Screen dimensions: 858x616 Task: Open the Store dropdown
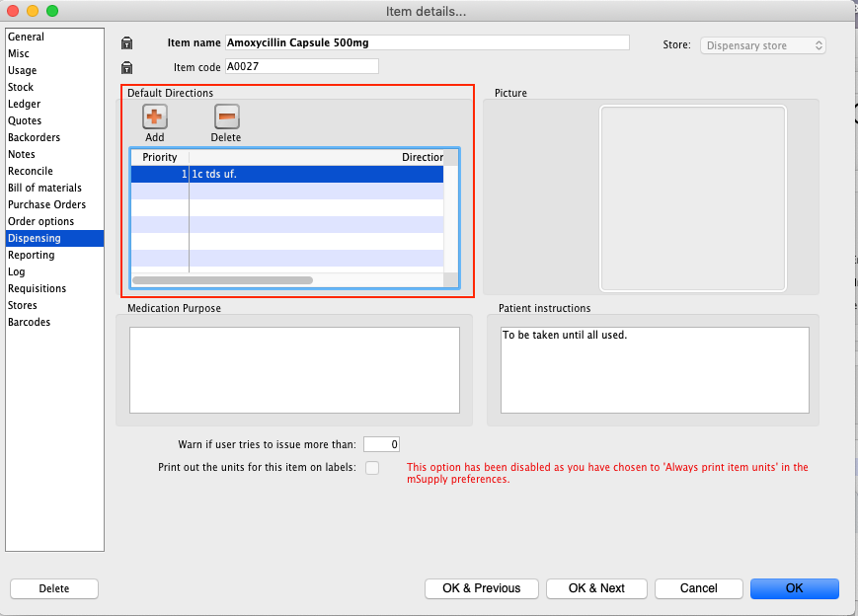point(762,45)
